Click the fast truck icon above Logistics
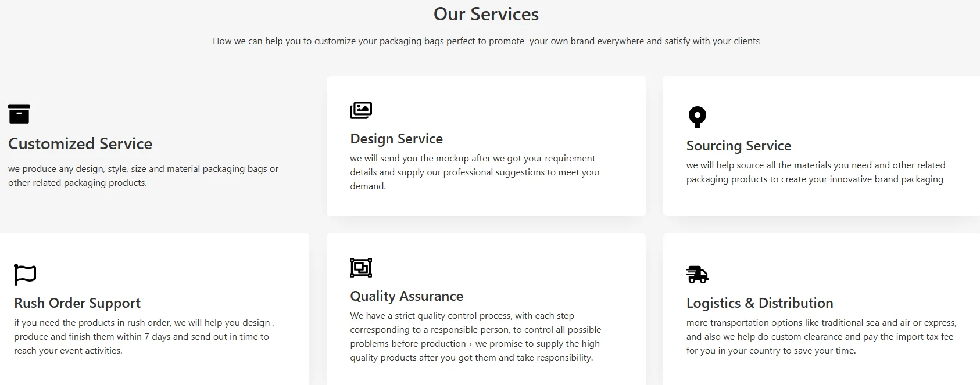The image size is (980, 385). (x=698, y=274)
